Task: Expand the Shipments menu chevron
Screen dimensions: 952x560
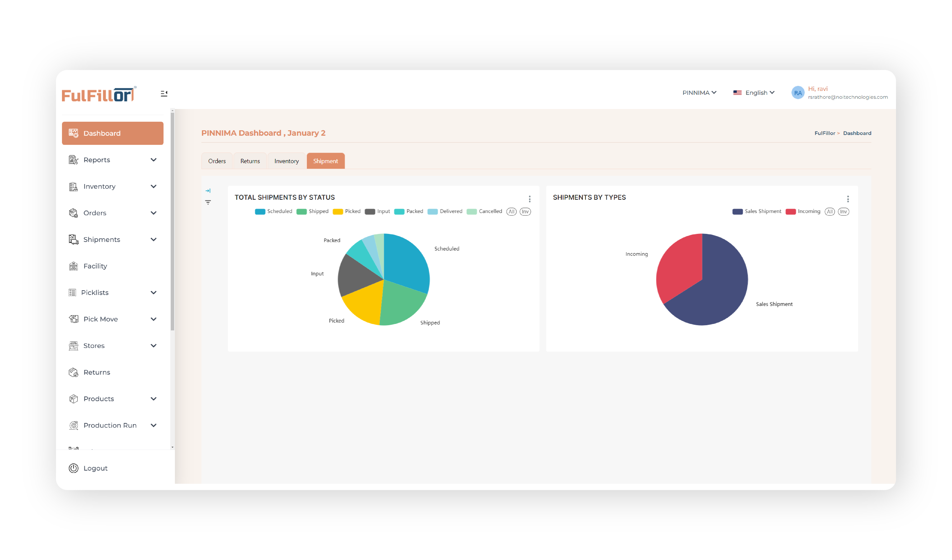Action: click(x=153, y=239)
